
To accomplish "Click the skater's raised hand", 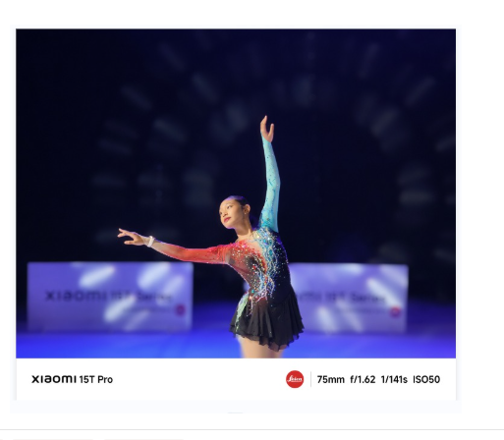I will coord(267,129).
